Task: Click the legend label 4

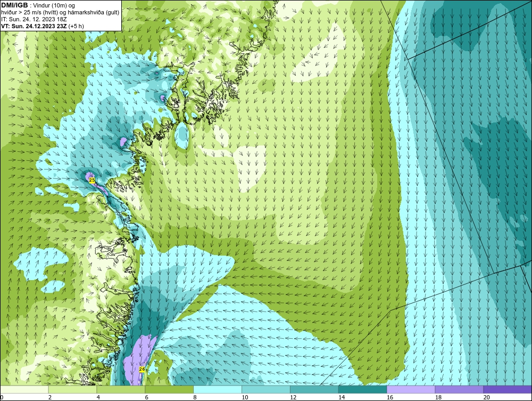Action: coord(98,397)
